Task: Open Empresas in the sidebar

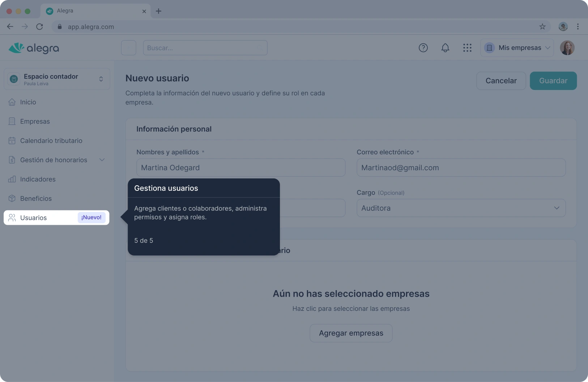Action: point(35,121)
